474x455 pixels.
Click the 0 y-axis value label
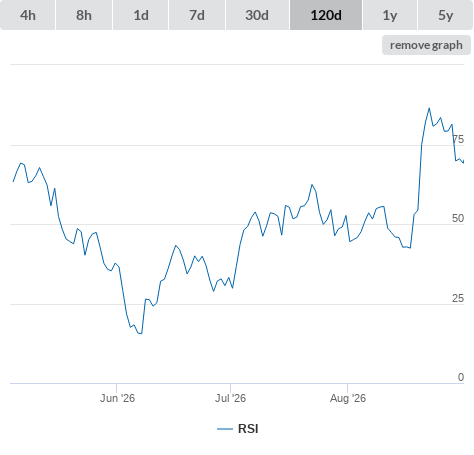coord(461,377)
